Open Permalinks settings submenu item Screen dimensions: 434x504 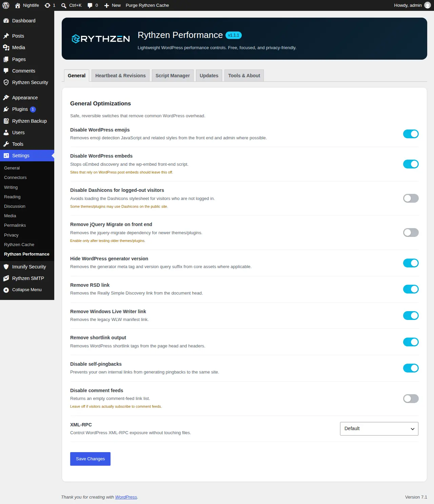(27, 225)
